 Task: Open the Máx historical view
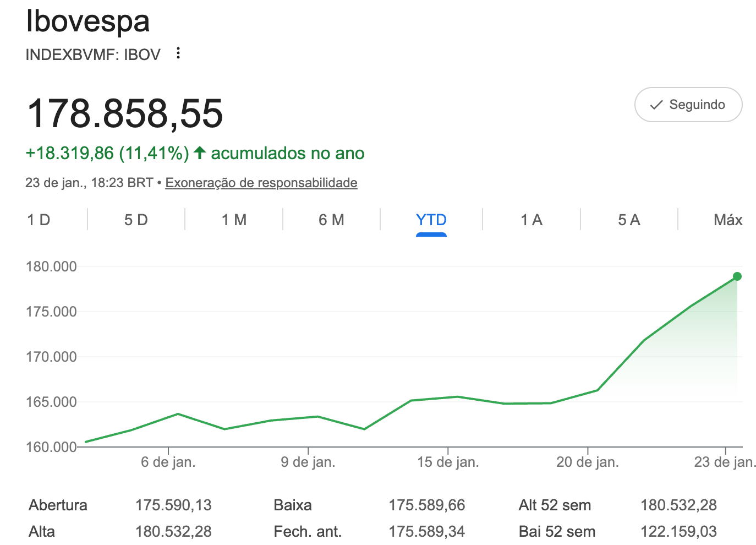[x=727, y=219]
